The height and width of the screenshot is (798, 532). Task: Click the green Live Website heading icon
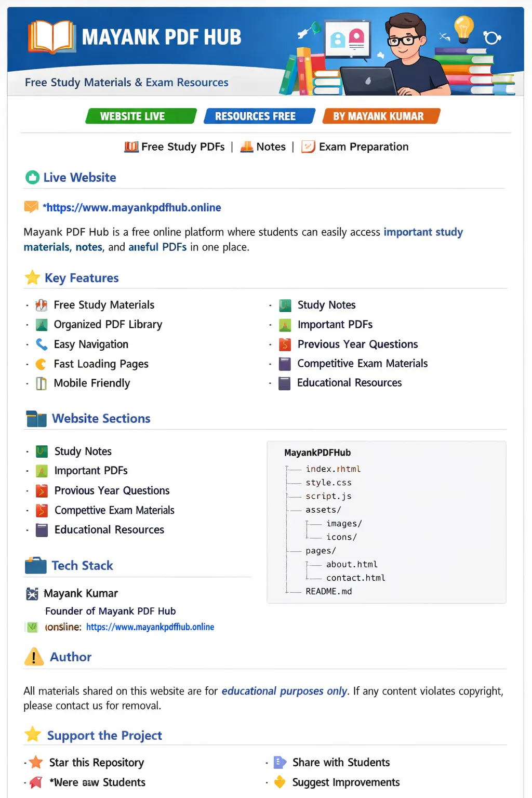32,178
